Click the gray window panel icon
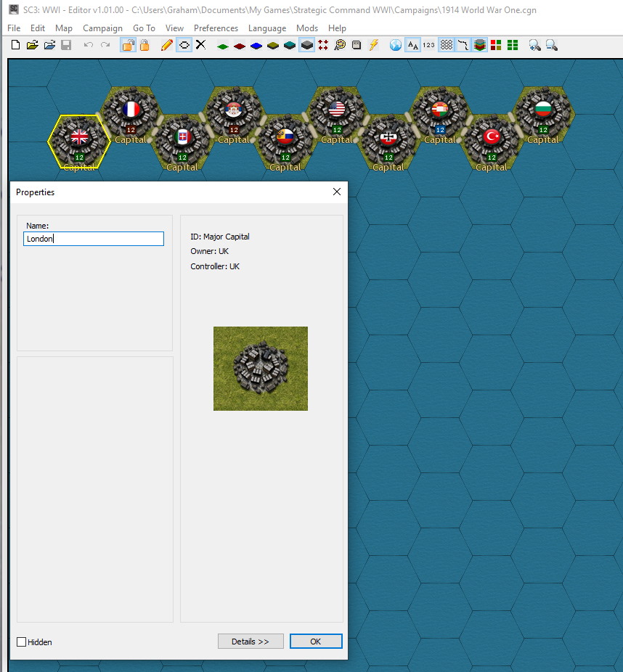623x672 pixels. 357,45
